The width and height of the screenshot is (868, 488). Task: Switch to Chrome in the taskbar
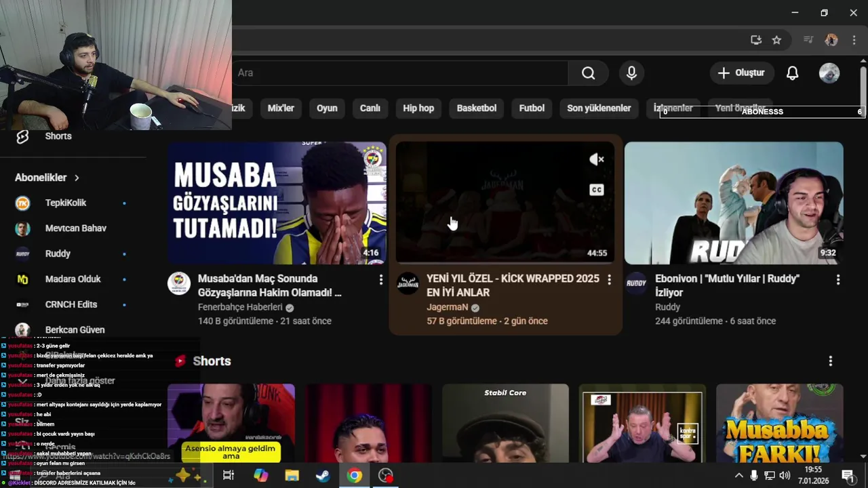[354, 476]
